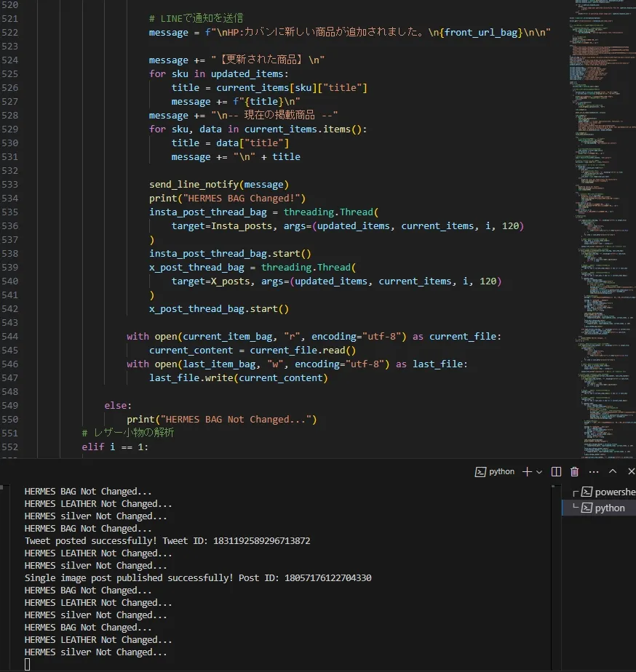Focus the terminal input cursor at the bottom
The width and height of the screenshot is (636, 672).
28,665
